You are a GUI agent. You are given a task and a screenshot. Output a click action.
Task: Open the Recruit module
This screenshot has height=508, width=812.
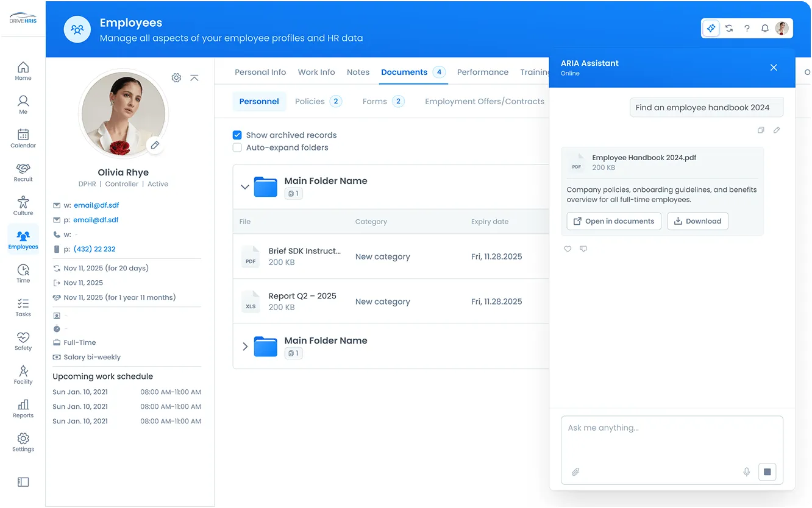coord(23,172)
